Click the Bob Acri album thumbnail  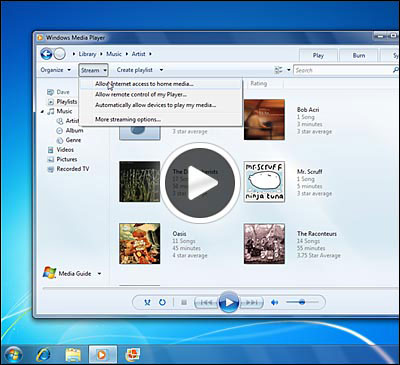264,120
